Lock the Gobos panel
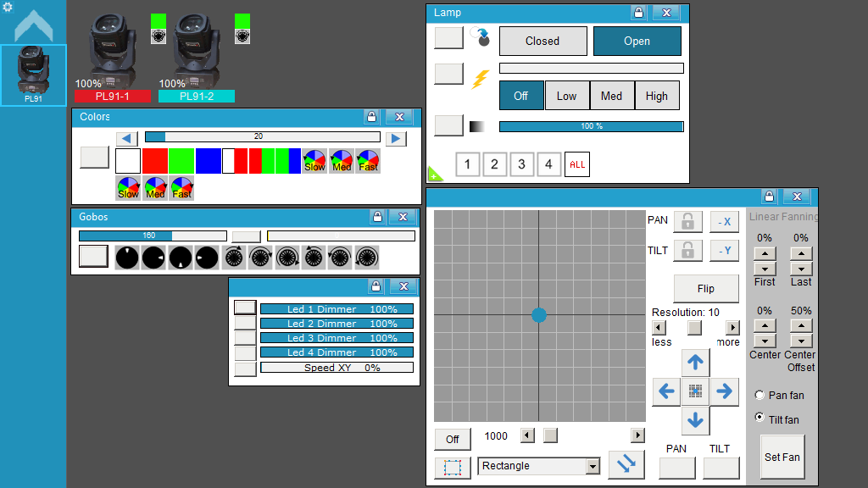 point(377,217)
